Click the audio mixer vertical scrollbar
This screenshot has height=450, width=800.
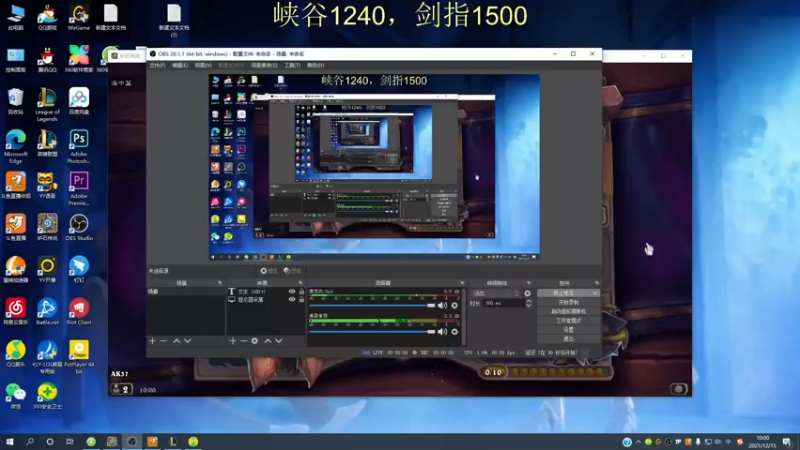pyautogui.click(x=464, y=315)
